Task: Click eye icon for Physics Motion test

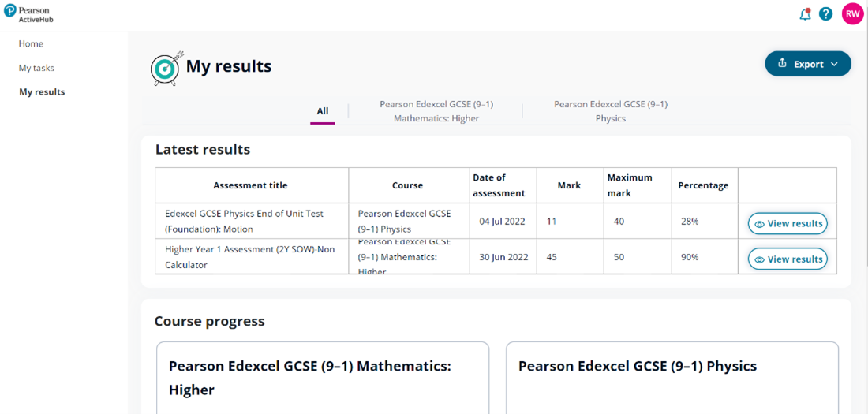Action: 759,224
